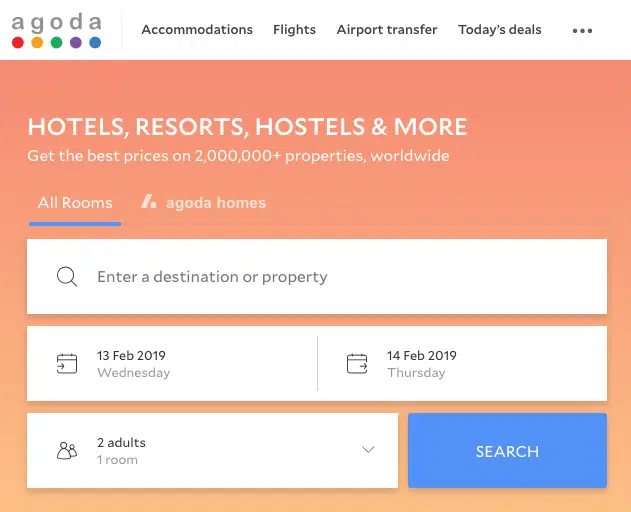Expand the guests and rooms chevron
Viewport: 631px width, 512px height.
point(368,450)
